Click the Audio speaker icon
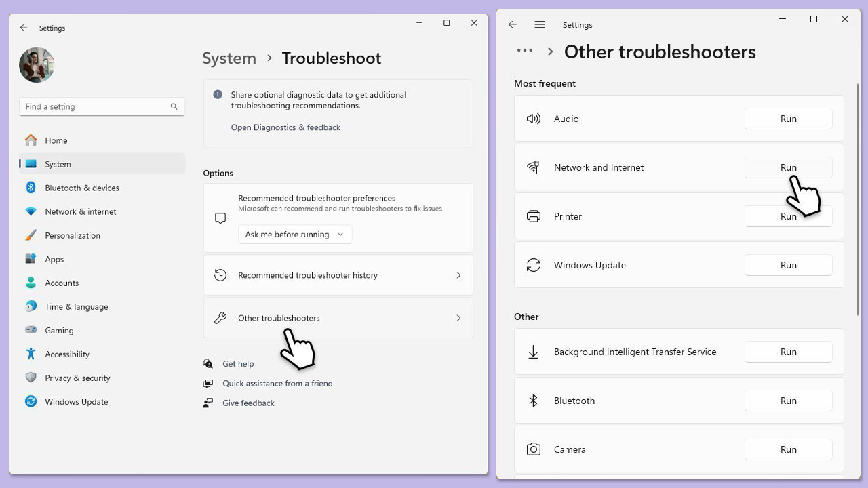This screenshot has height=488, width=868. (x=534, y=119)
